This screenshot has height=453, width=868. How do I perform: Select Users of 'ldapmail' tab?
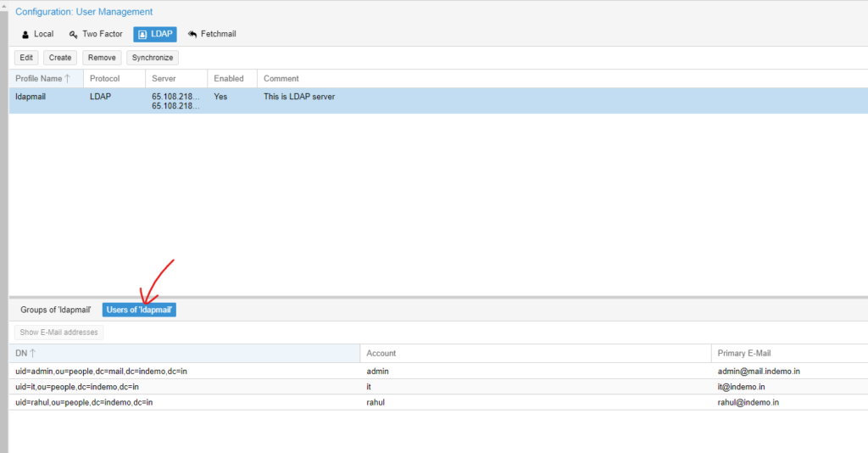point(139,310)
